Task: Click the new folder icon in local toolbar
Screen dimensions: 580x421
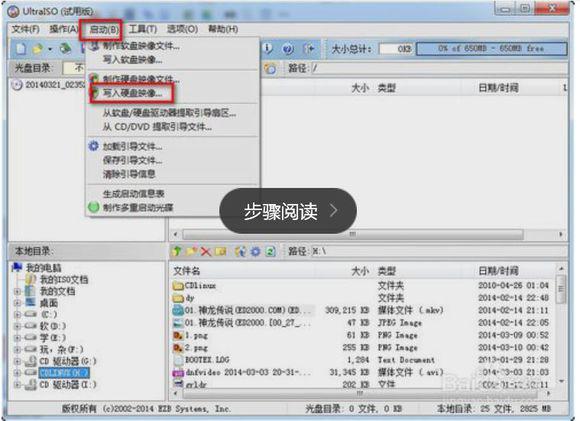Action: [192, 252]
